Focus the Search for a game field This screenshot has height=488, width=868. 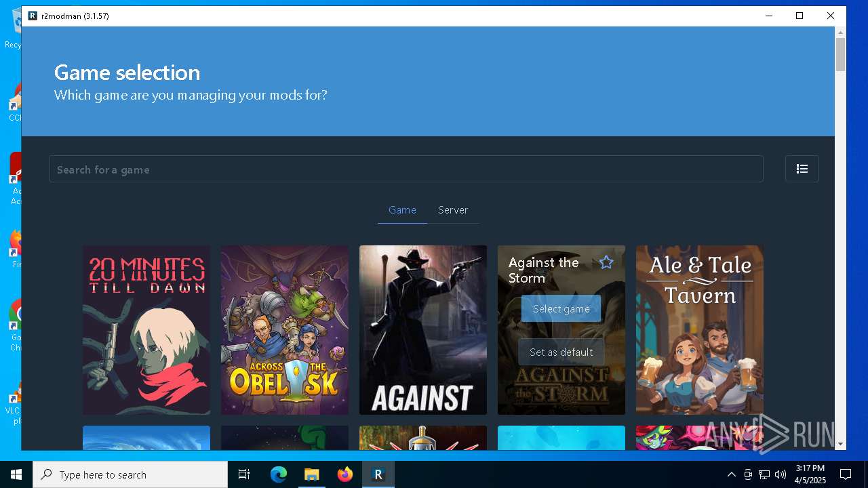(406, 169)
